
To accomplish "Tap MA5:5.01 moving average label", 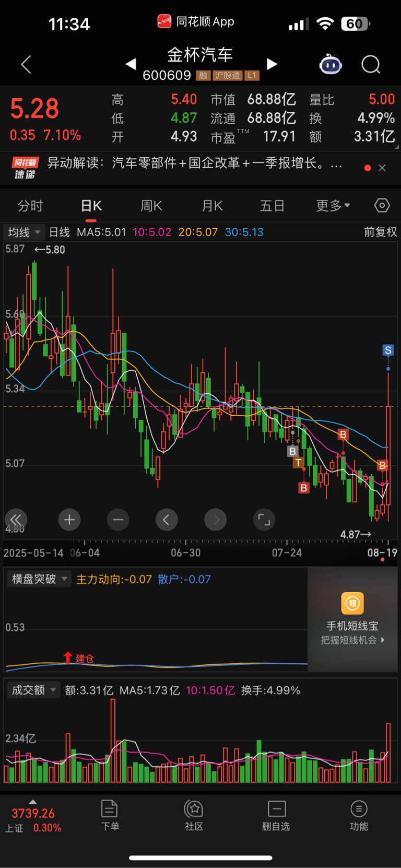I will (x=101, y=232).
